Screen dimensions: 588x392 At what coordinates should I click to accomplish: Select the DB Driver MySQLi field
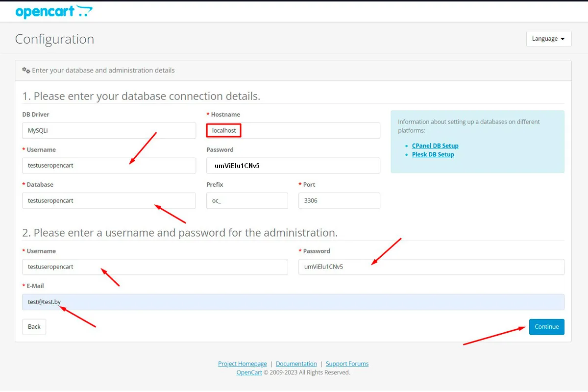coord(109,131)
